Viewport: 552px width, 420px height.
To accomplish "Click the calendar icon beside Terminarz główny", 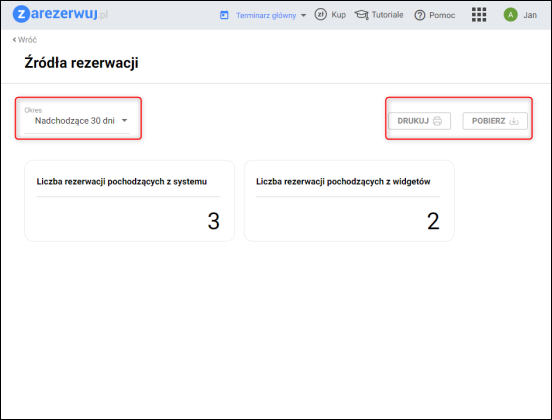I will (x=224, y=15).
